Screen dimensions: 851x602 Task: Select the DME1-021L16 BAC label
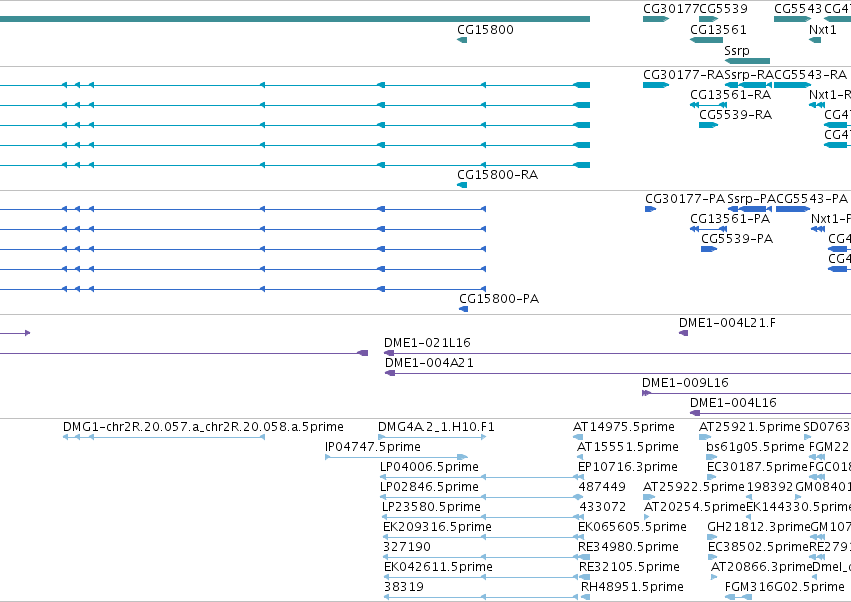point(427,343)
